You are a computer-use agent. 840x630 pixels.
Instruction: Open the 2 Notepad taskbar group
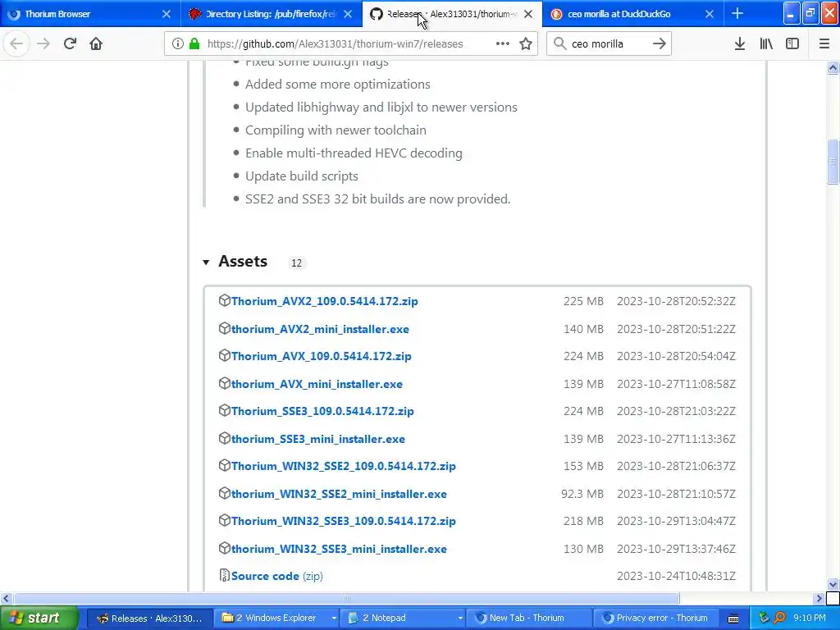pyautogui.click(x=403, y=619)
